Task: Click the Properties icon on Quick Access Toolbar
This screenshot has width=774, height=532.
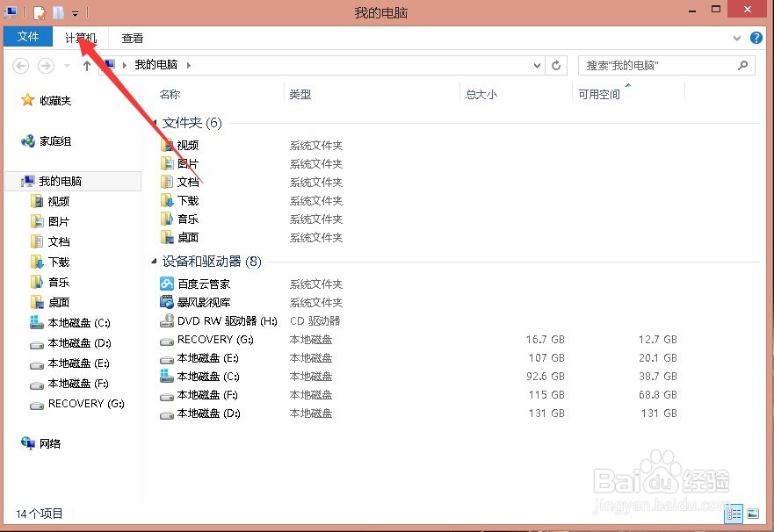Action: (x=40, y=13)
